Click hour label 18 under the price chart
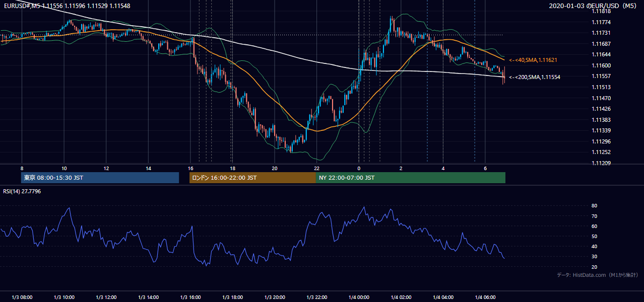Screen dimensions: 644x302 (232, 168)
